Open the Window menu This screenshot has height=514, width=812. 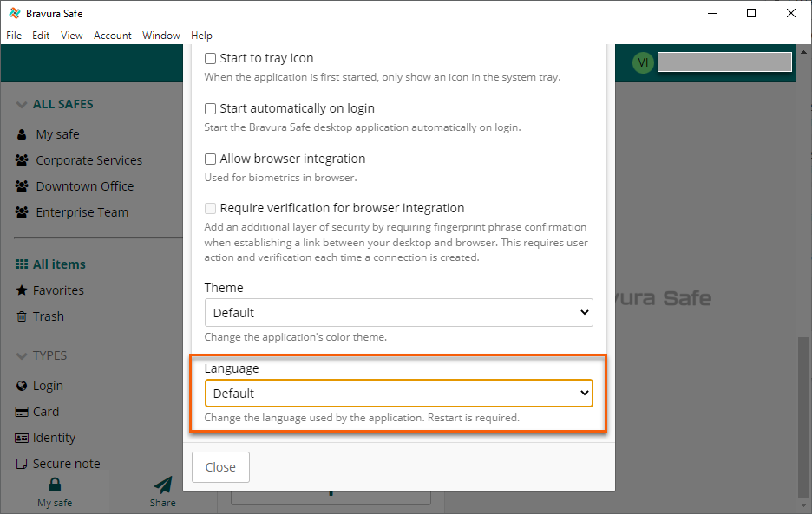[161, 36]
